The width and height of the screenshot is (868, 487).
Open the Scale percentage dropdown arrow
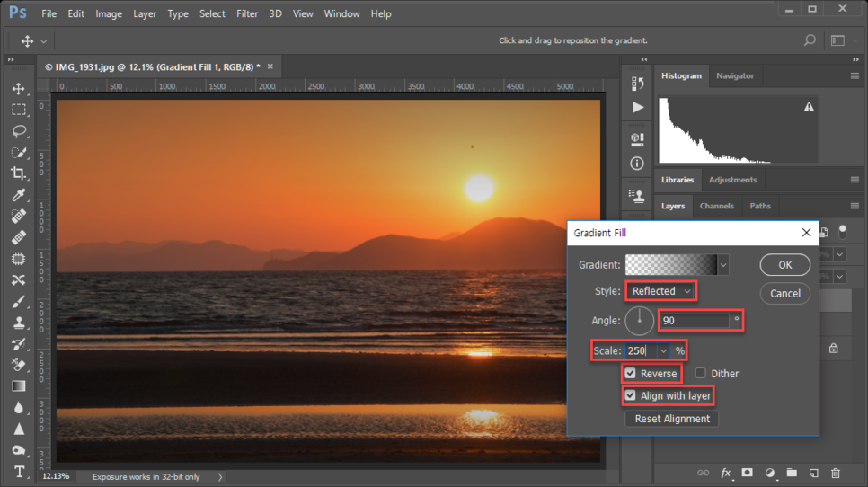point(663,350)
